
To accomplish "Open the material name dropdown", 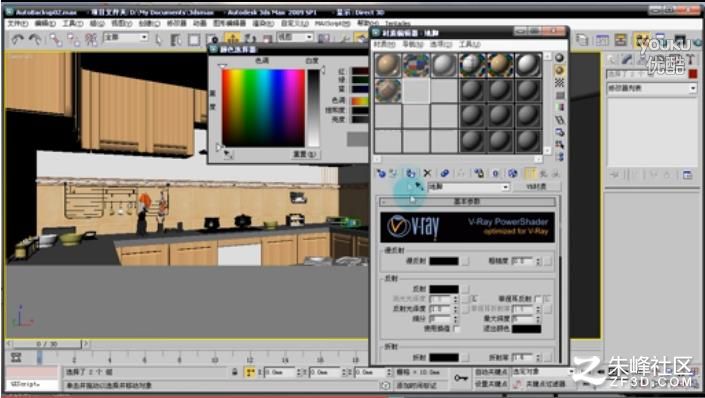I will pyautogui.click(x=469, y=187).
